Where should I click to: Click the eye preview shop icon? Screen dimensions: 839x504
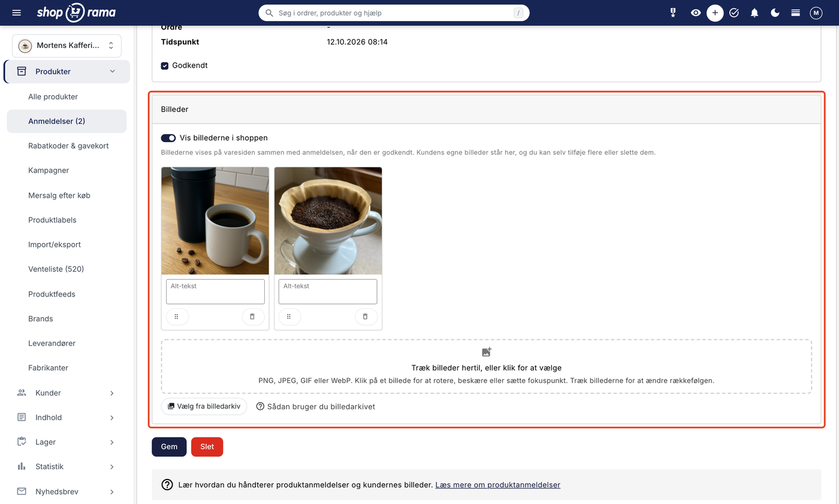695,13
